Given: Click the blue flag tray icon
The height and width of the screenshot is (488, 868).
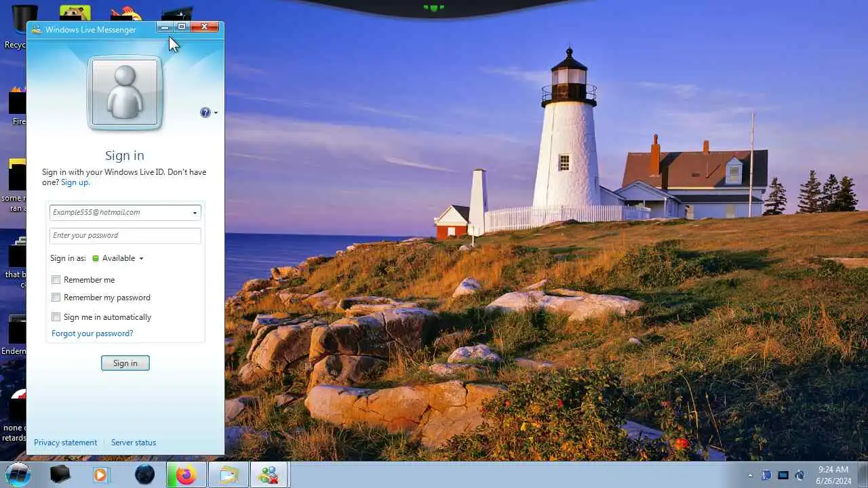Looking at the screenshot, I should [767, 475].
